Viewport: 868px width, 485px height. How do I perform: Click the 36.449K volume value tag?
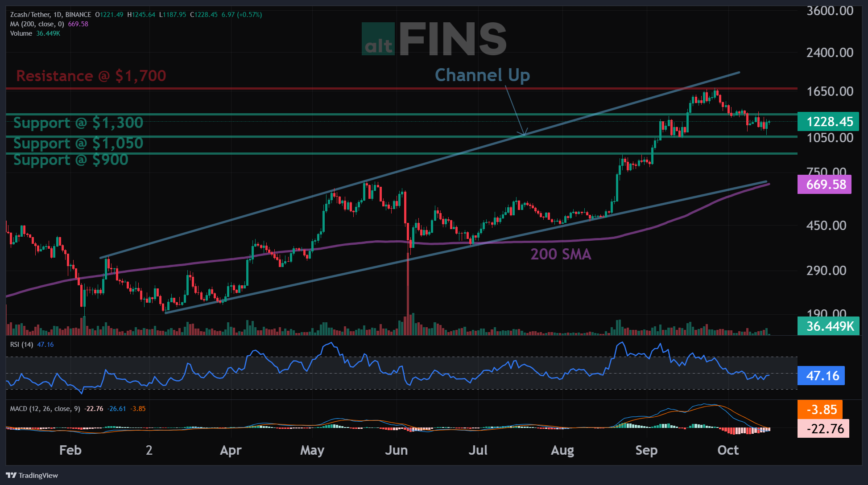point(828,326)
